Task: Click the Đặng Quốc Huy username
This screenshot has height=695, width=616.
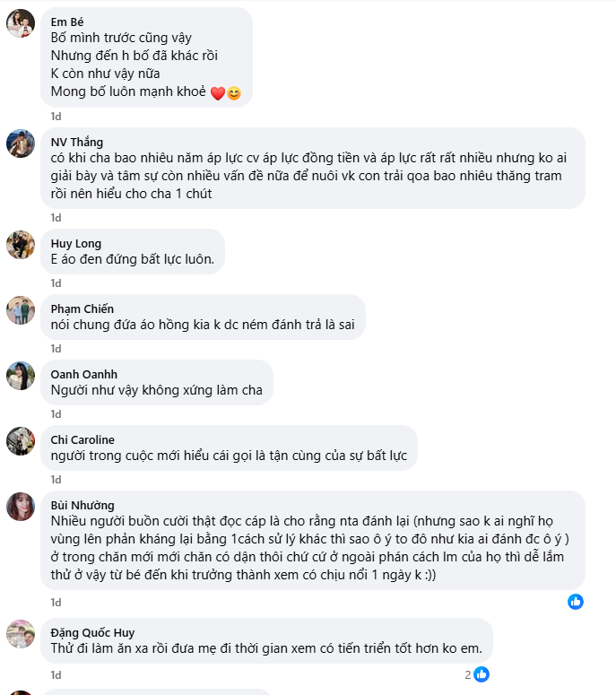Action: pyautogui.click(x=92, y=632)
